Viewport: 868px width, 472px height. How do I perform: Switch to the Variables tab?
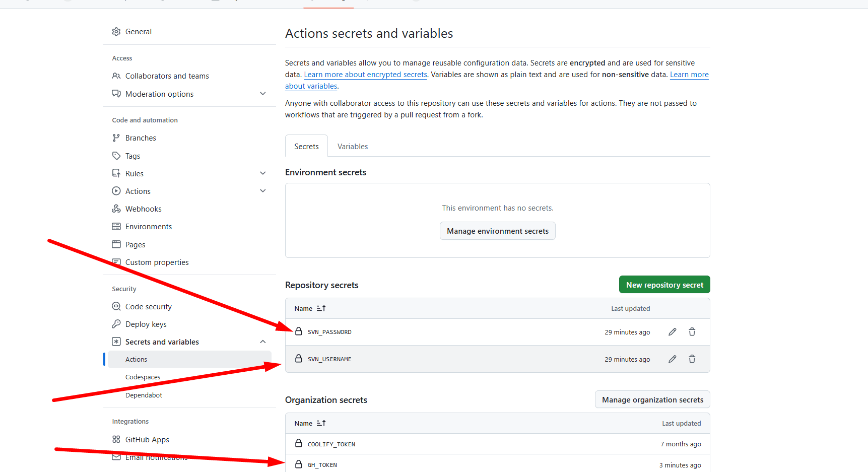[x=353, y=147]
